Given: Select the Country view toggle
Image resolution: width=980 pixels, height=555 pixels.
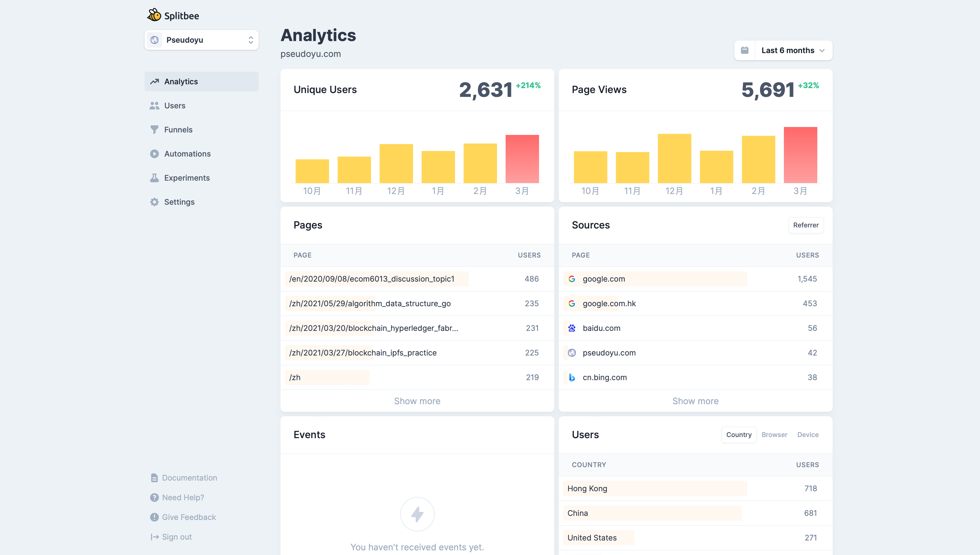Looking at the screenshot, I should 738,435.
